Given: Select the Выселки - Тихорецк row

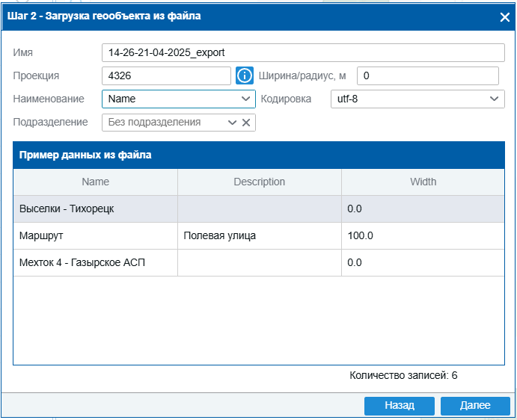Looking at the screenshot, I should (x=95, y=209).
